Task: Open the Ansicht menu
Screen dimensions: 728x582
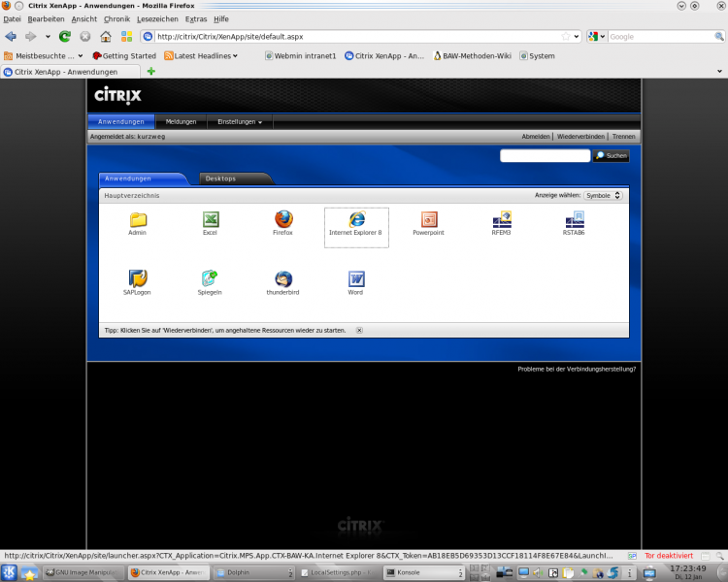Action: (x=84, y=19)
